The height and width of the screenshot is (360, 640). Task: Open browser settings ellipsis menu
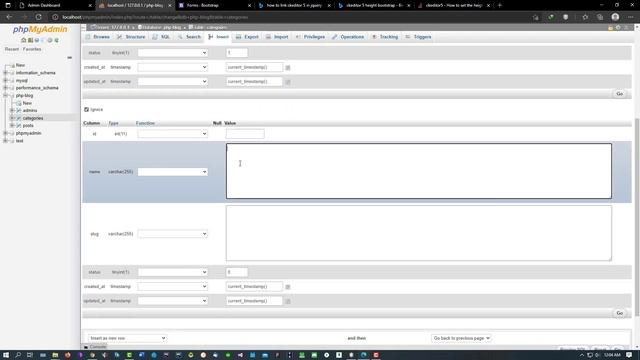pos(631,17)
